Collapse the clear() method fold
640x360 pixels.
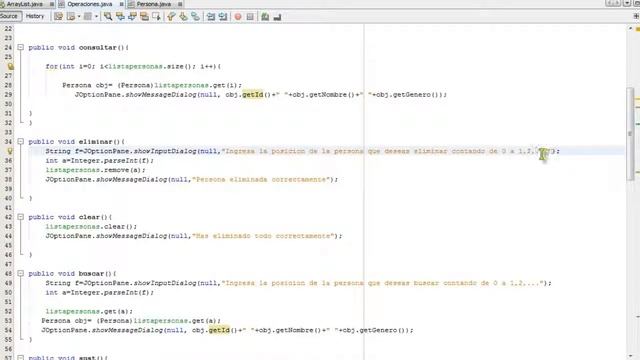pos(20,217)
